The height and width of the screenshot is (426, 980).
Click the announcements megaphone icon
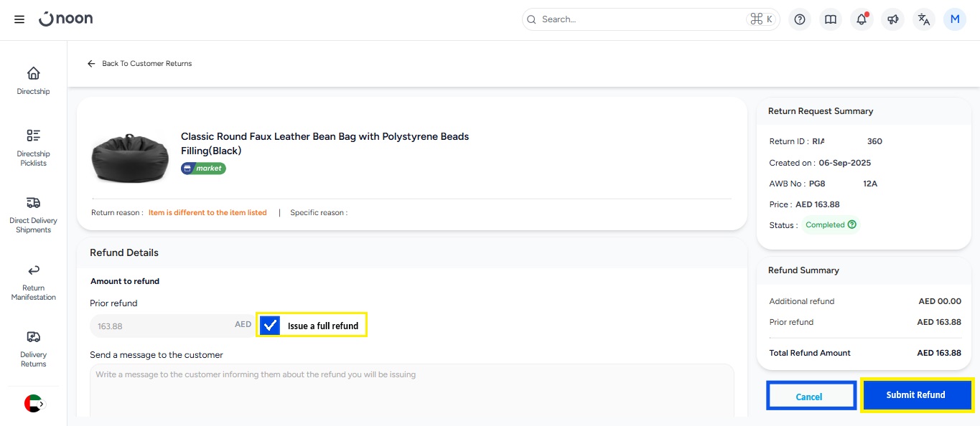892,19
